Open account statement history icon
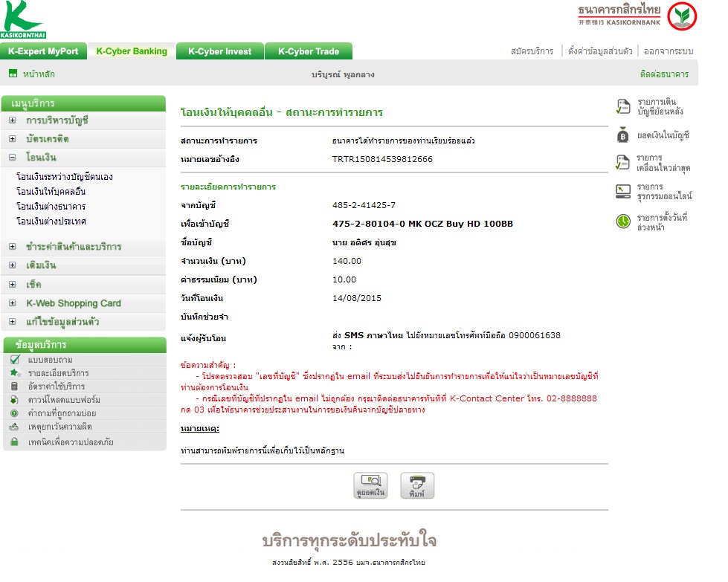 [623, 107]
